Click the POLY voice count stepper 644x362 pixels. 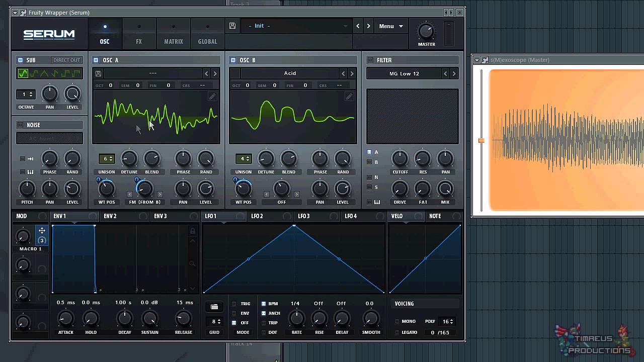click(x=446, y=321)
